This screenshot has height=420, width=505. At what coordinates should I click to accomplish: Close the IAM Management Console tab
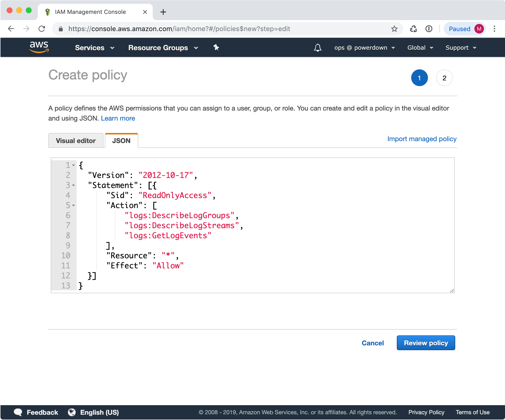tap(145, 12)
